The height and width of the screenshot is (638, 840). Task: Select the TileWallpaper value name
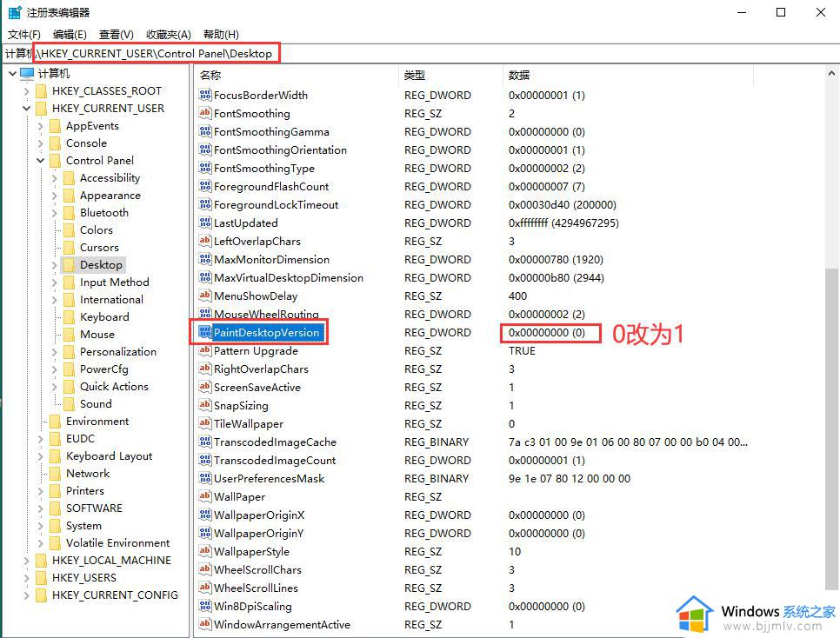click(x=249, y=423)
